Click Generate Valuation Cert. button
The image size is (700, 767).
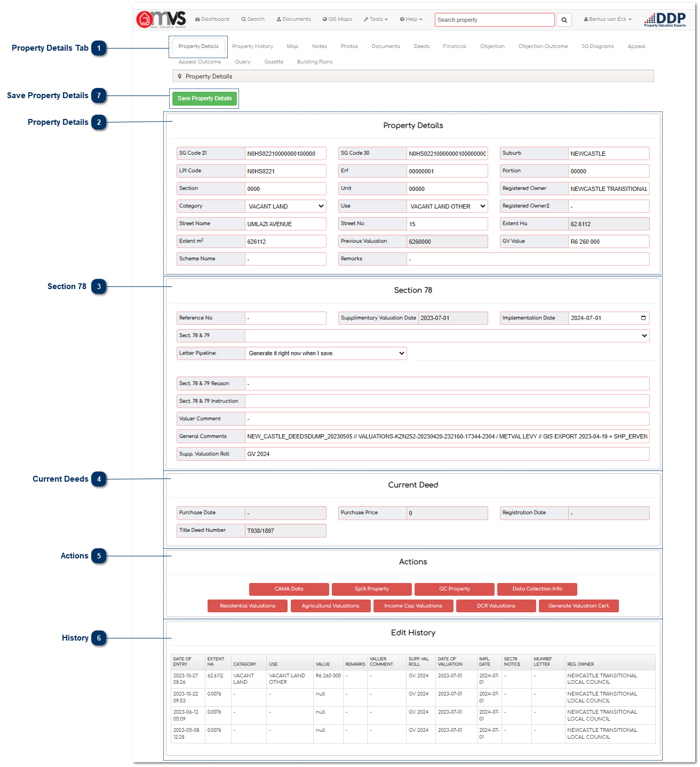pyautogui.click(x=578, y=606)
